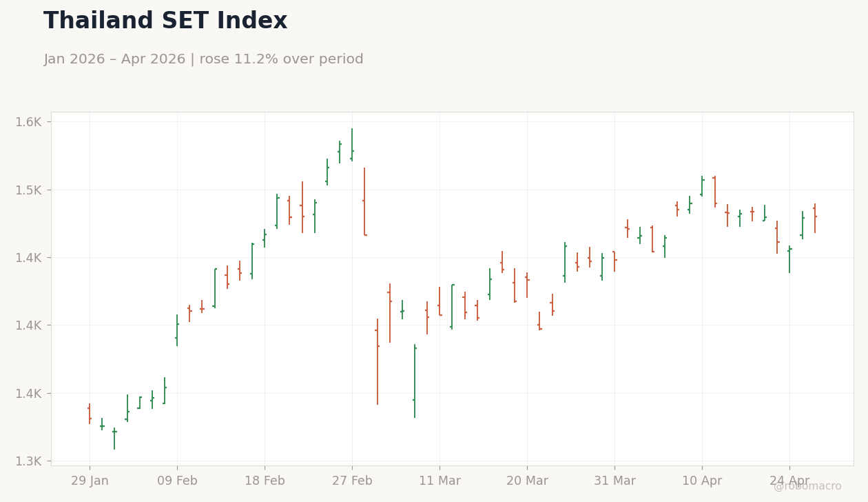
Task: Click the 10 Apr x-axis label
Action: (x=702, y=481)
